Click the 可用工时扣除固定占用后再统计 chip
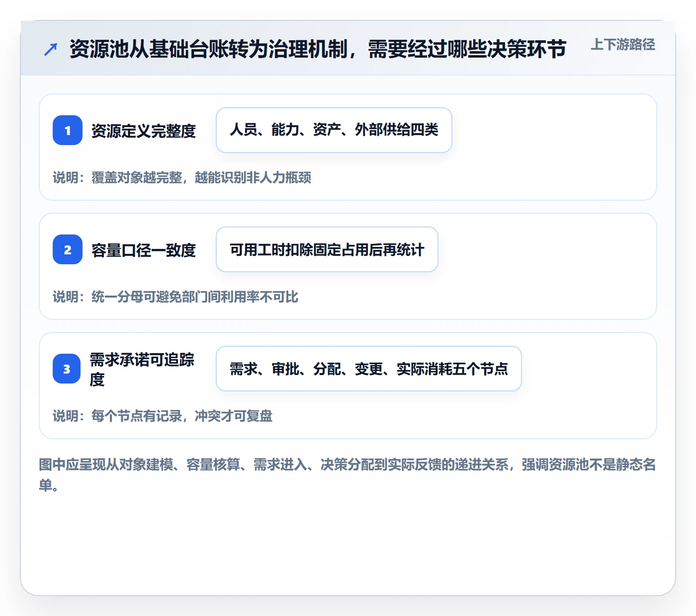Viewport: 696px width, 616px height. pyautogui.click(x=327, y=249)
